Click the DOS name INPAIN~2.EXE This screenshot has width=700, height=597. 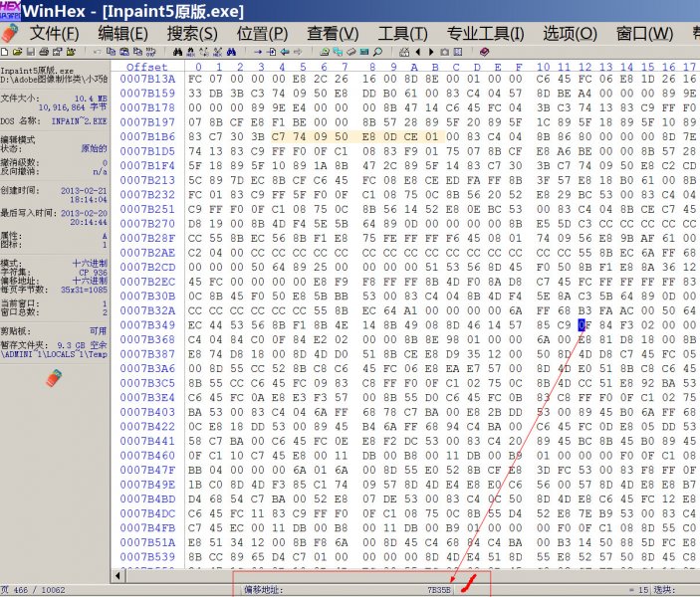click(x=79, y=121)
